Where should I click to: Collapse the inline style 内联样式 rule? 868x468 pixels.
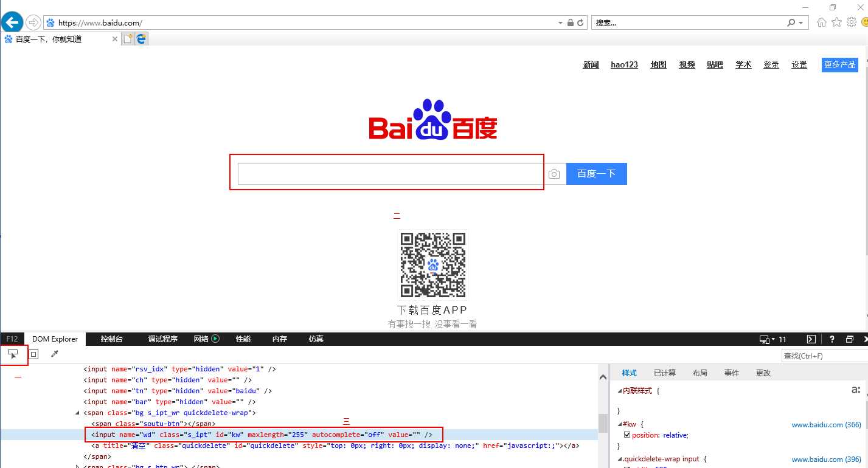tap(620, 391)
